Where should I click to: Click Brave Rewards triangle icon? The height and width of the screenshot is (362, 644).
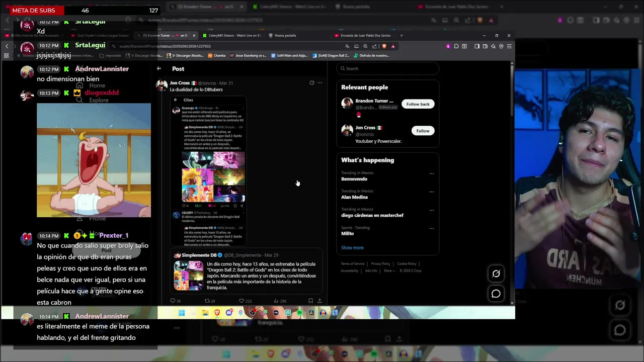point(393,46)
